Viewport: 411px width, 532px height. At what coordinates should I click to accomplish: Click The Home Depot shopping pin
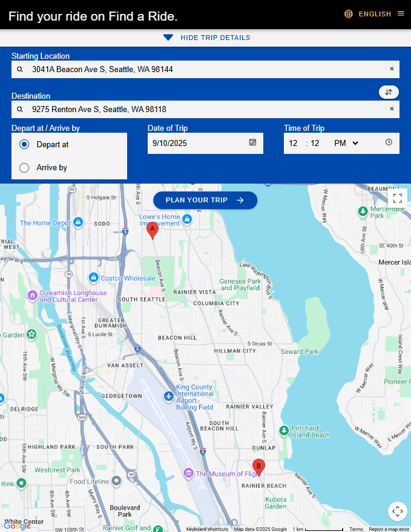(78, 222)
